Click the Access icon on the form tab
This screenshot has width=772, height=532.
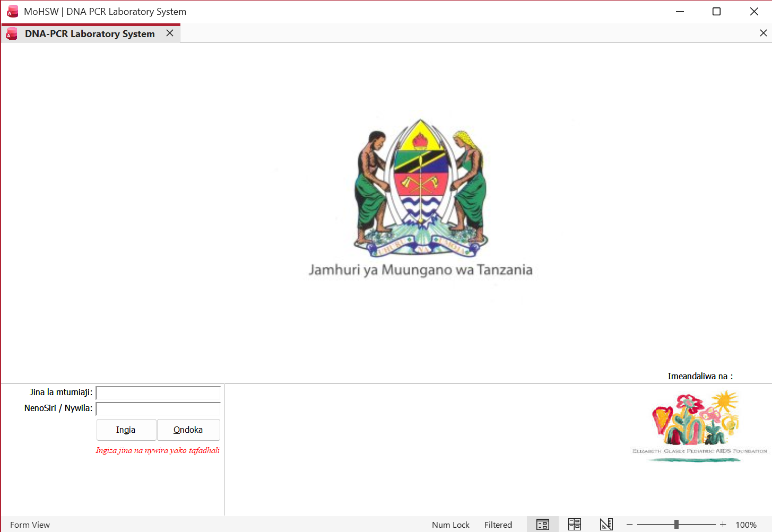(12, 34)
